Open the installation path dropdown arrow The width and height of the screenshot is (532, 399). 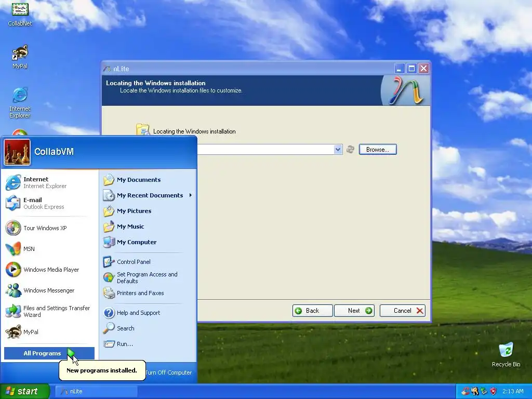click(x=338, y=150)
